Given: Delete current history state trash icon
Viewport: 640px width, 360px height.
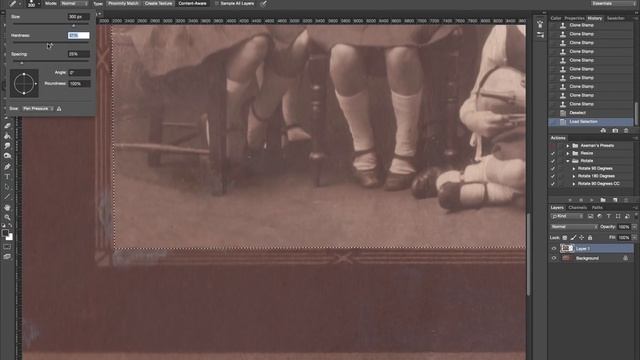Looking at the screenshot, I should (x=626, y=131).
